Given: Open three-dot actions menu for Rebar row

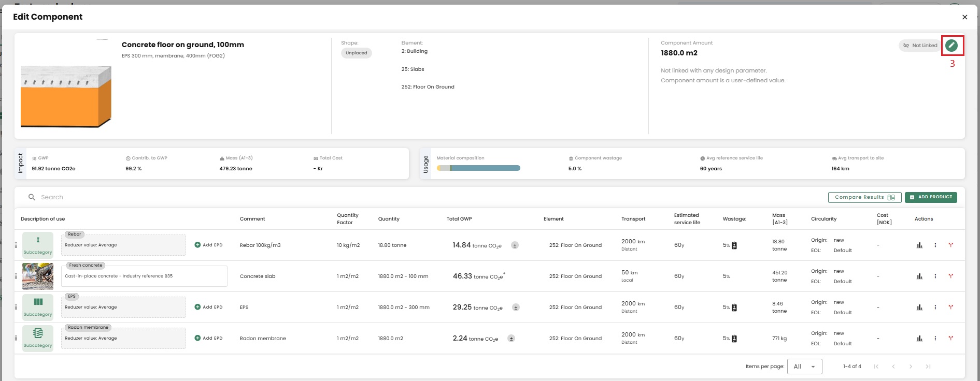Looking at the screenshot, I should coord(935,245).
